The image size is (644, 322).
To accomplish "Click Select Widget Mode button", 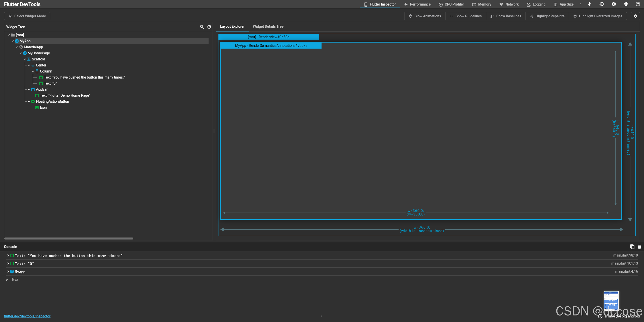I will pyautogui.click(x=27, y=16).
